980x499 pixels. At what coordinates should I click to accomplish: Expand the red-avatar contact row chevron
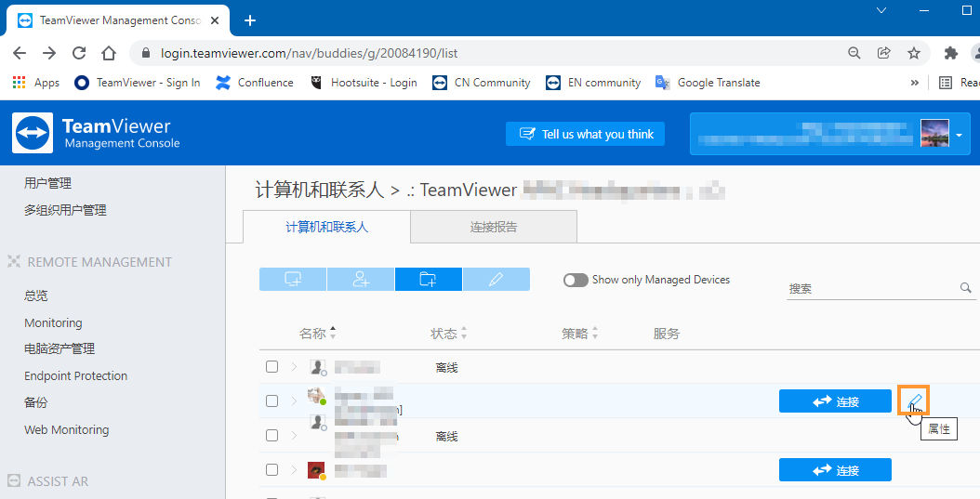tap(294, 469)
